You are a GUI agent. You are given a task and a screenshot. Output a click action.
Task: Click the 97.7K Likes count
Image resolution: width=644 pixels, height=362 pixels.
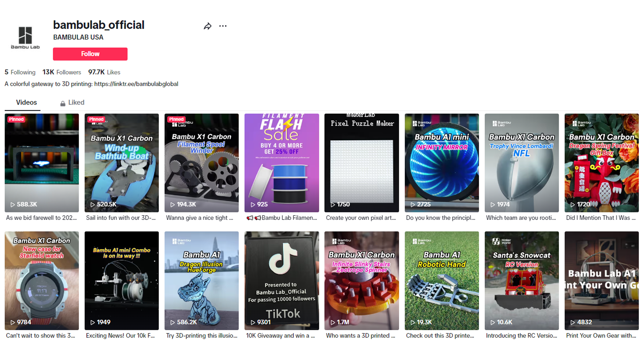point(104,72)
